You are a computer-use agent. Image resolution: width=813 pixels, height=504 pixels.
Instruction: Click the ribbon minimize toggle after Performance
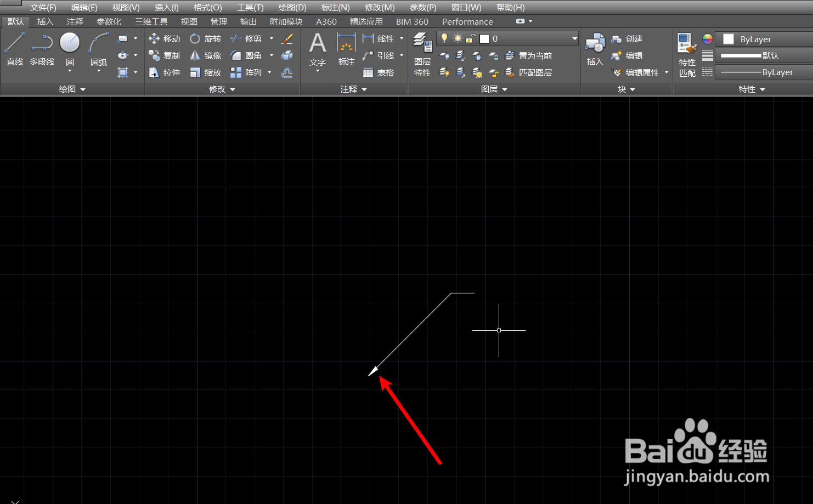(x=520, y=21)
